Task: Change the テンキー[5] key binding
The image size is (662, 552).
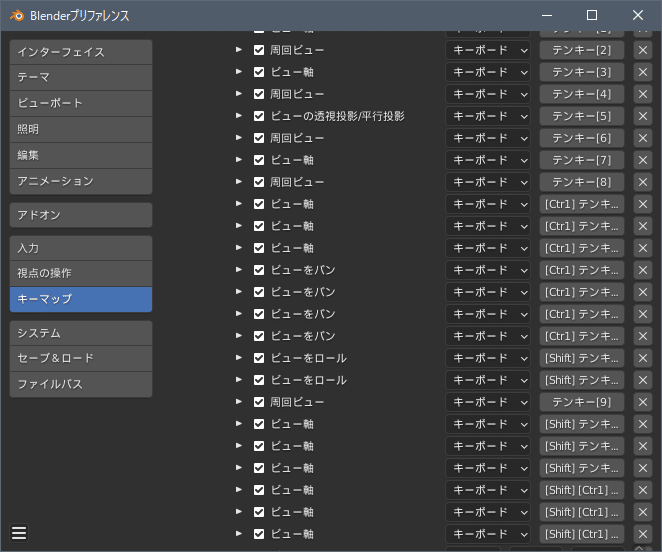Action: click(x=582, y=116)
